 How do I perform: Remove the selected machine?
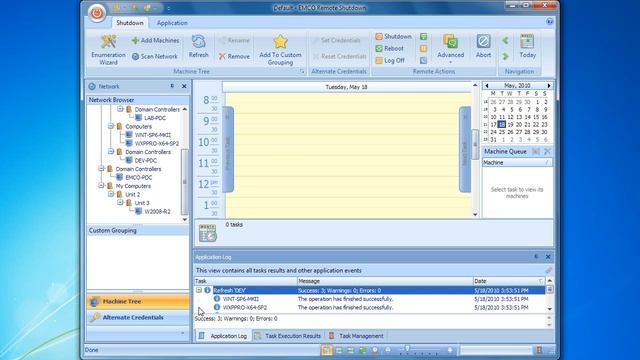(x=234, y=56)
